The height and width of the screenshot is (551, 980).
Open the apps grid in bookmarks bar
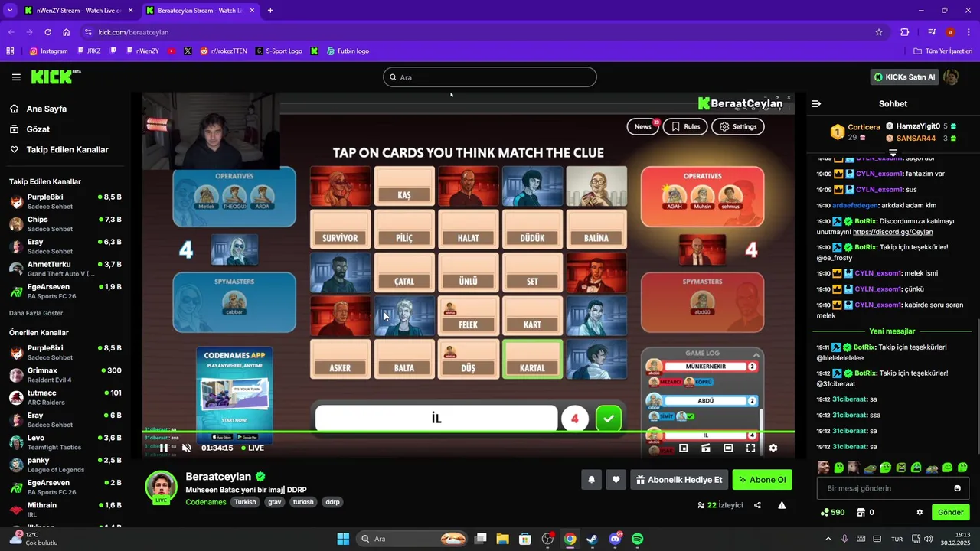tap(10, 51)
